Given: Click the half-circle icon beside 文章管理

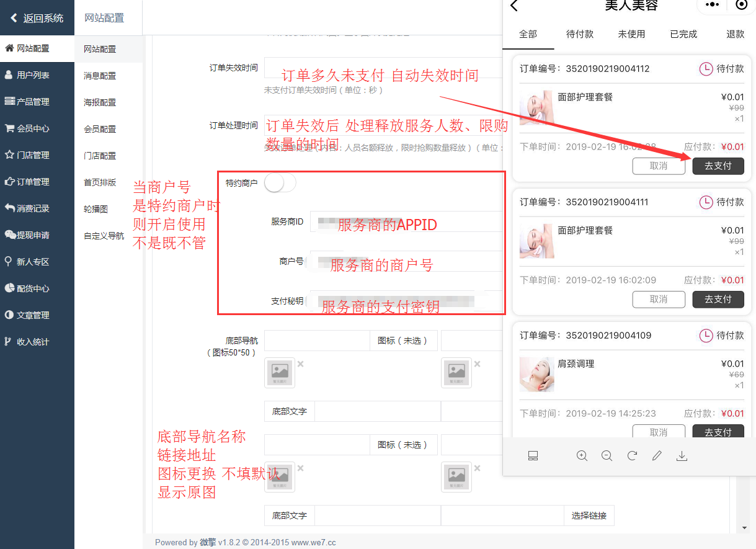Looking at the screenshot, I should coord(9,315).
